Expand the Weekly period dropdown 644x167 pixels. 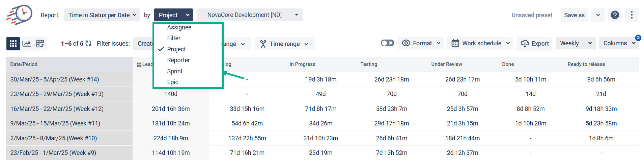(x=576, y=43)
